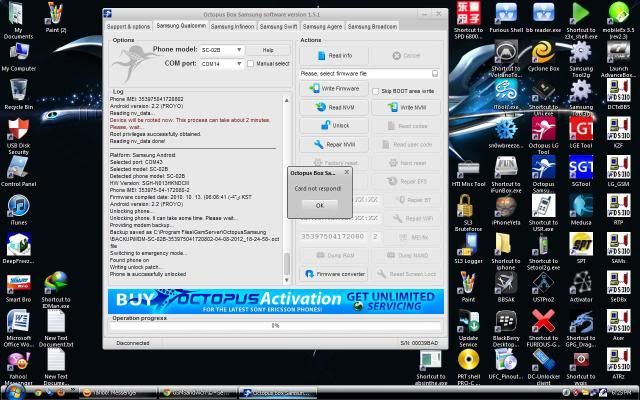Viewport: 640px width, 400px height.
Task: Open the UFC_Pinout desktop icon
Action: 506,364
